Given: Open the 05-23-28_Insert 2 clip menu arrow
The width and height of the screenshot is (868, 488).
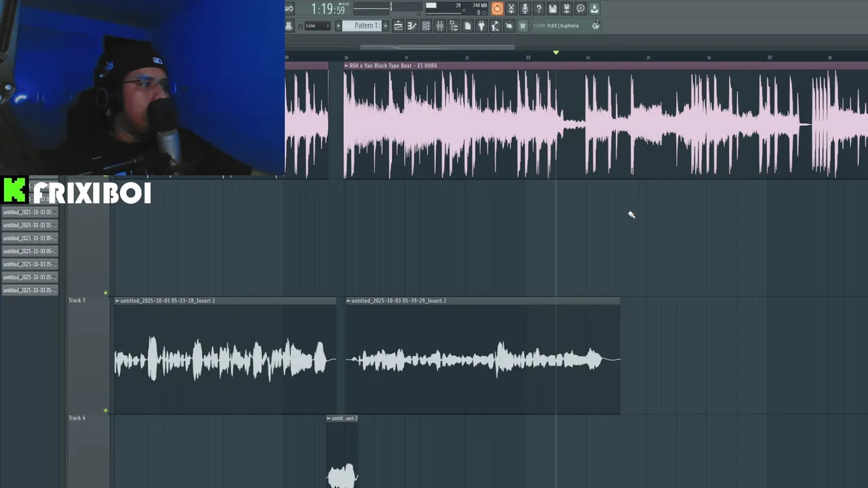Looking at the screenshot, I should click(117, 300).
